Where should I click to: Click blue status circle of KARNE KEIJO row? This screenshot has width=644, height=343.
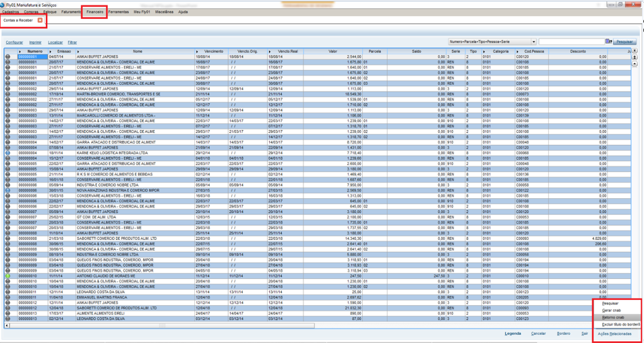pos(7,153)
